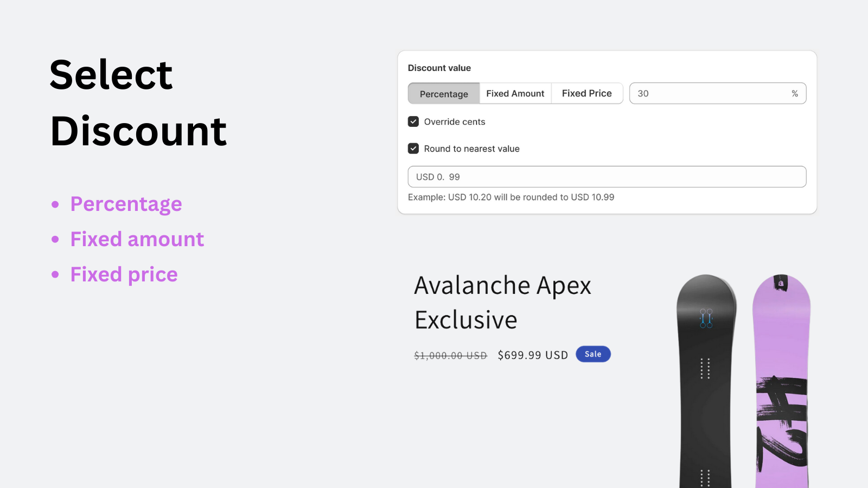Select the Percentage bullet item

[126, 204]
